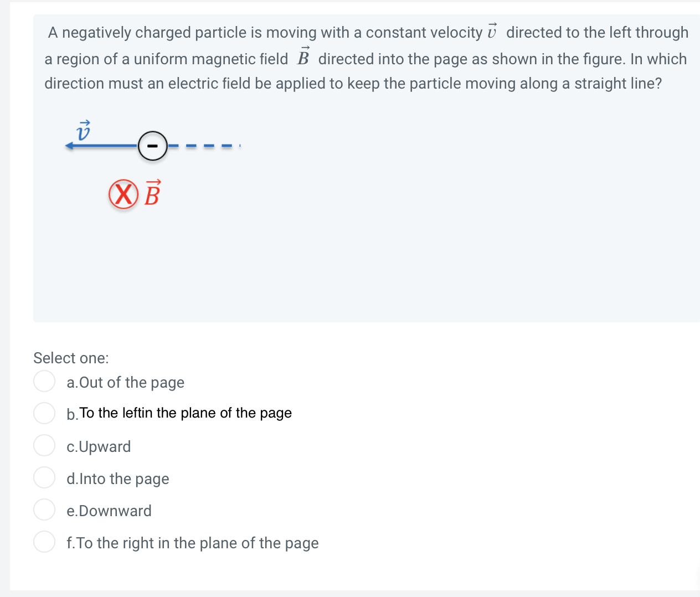Click the Select one heading text
This screenshot has width=700, height=597.
(x=71, y=358)
